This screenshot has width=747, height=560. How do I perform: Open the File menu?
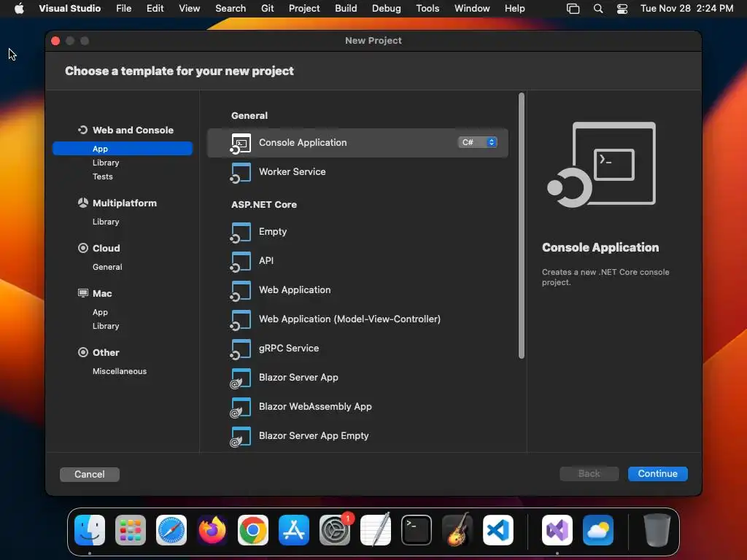tap(124, 8)
